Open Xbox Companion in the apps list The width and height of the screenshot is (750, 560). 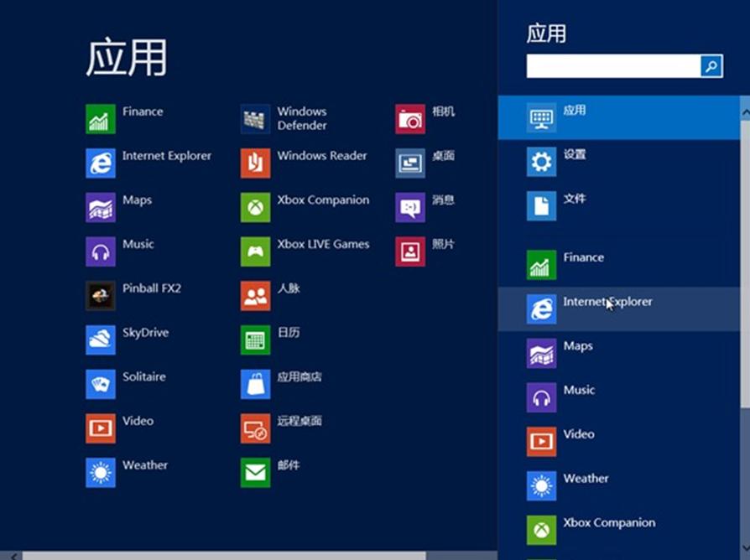(x=255, y=207)
